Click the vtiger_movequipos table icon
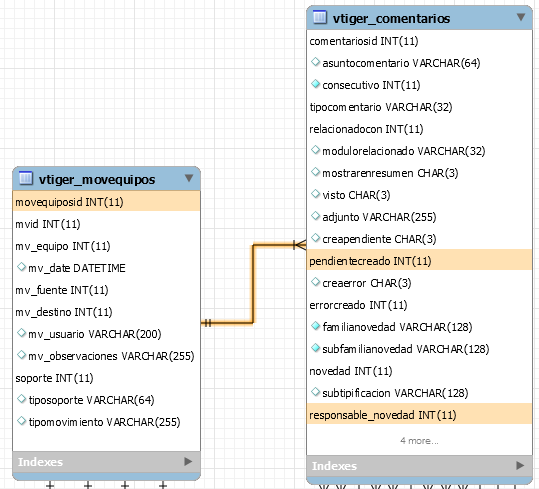Screen dimensions: 539x489 pyautogui.click(x=26, y=178)
